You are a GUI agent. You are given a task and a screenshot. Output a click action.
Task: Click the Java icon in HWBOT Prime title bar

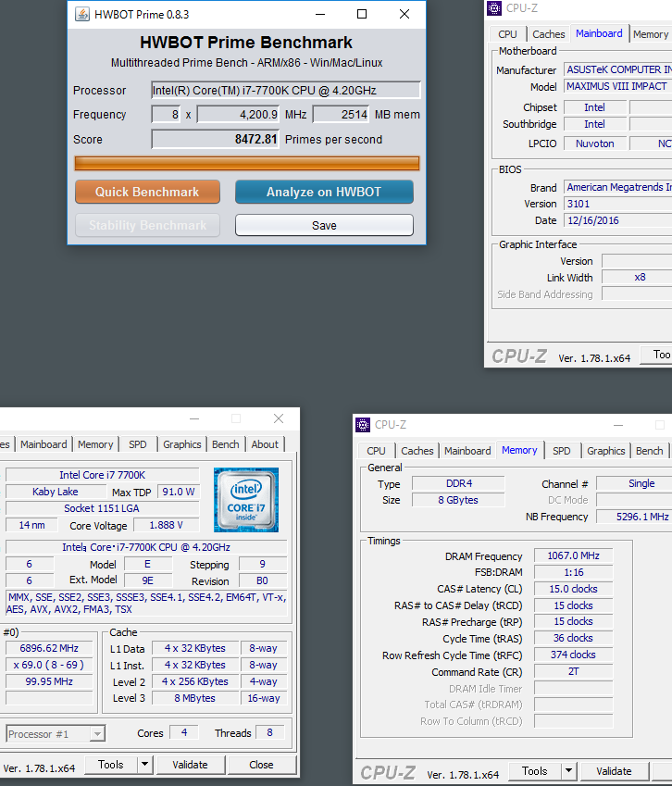82,14
